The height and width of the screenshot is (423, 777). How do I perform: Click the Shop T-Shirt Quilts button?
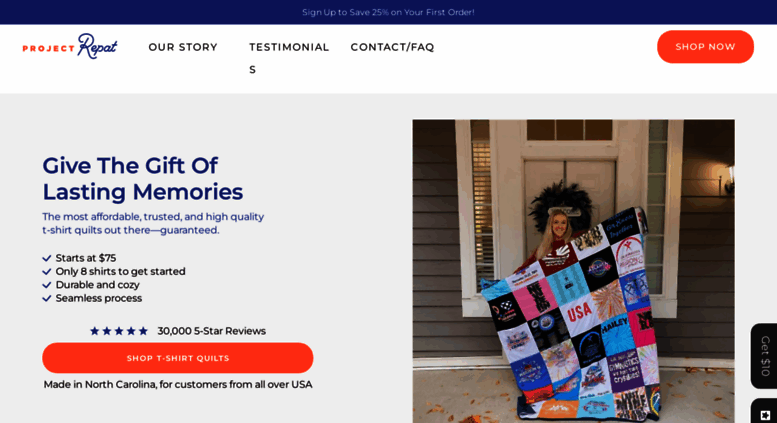click(177, 358)
